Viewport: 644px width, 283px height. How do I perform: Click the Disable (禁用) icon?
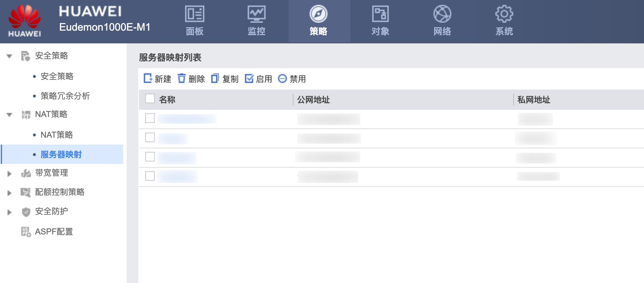(282, 78)
